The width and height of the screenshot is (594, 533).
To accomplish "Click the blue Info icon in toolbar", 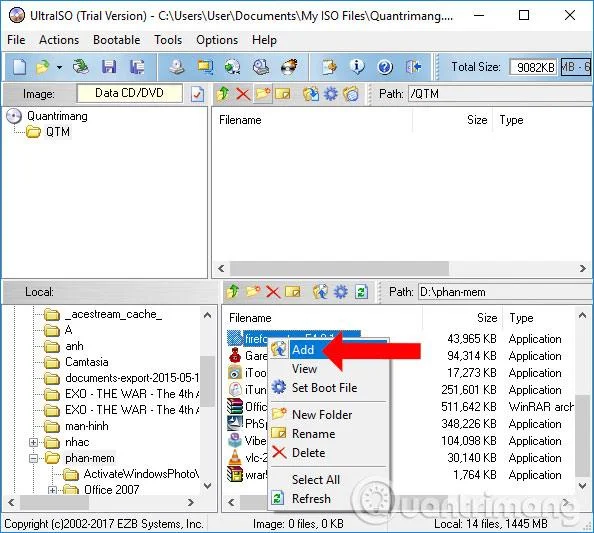I will coord(356,67).
